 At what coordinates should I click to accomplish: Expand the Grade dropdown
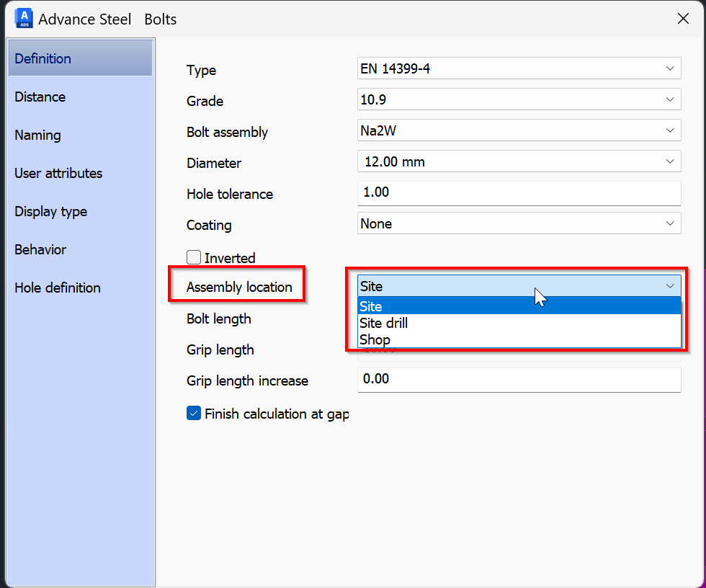point(519,100)
